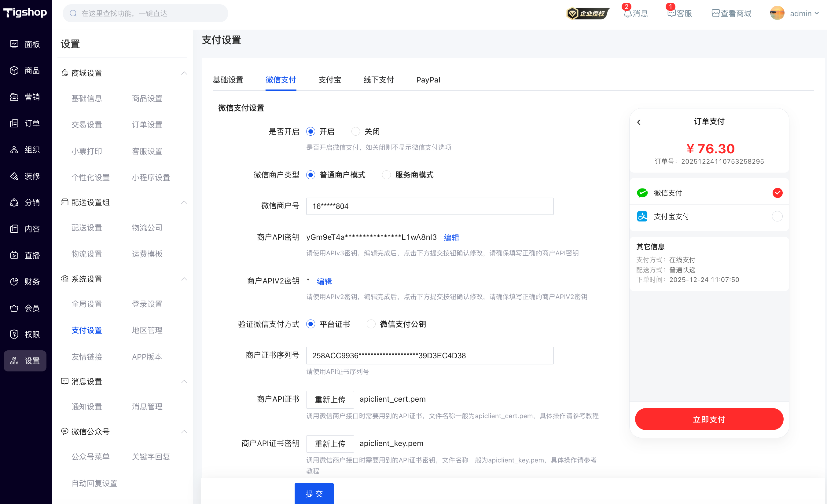Click the Tigshop logo
This screenshot has width=827, height=504.
tap(25, 13)
